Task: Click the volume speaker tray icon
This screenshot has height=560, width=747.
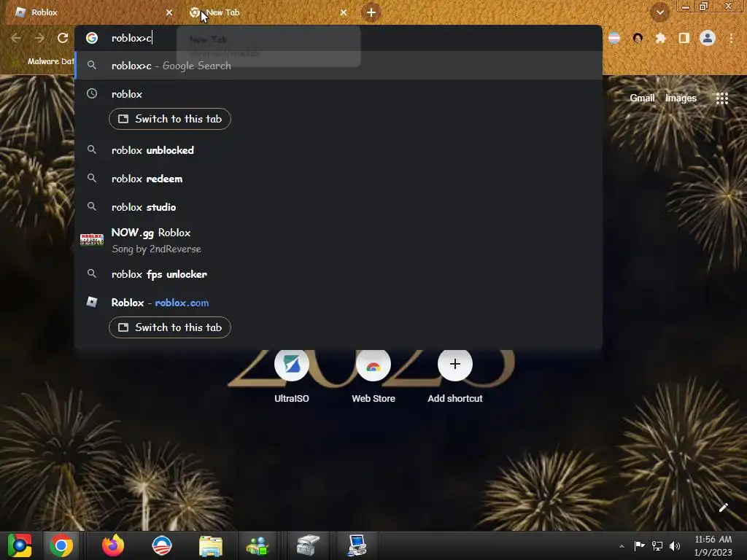Action: [675, 545]
